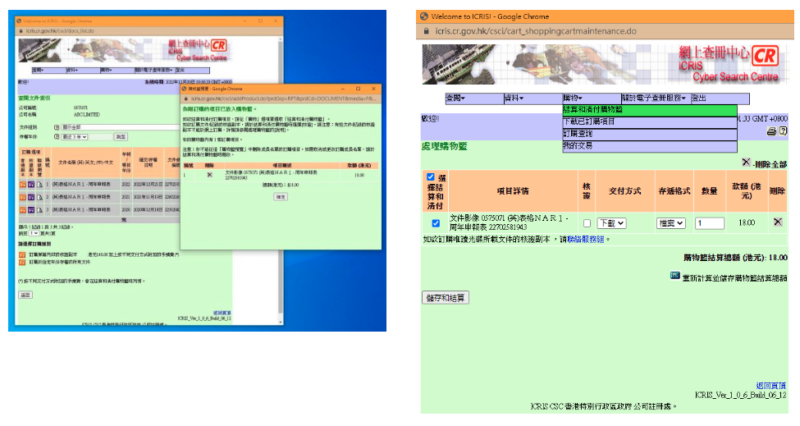Toggle the select-all checkbox in table header
The height and width of the screenshot is (426, 800).
(431, 178)
